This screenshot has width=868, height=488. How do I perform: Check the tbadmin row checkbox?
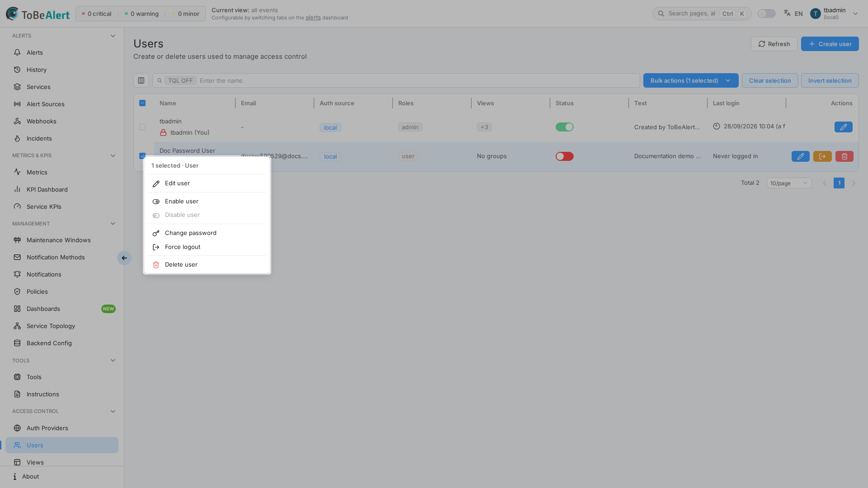coord(142,127)
